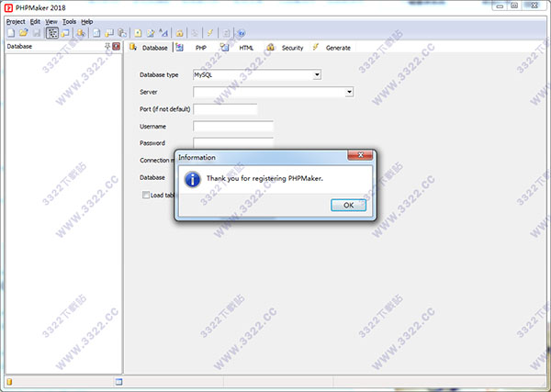The height and width of the screenshot is (392, 551).
Task: Click the Username input field
Action: [x=233, y=127]
